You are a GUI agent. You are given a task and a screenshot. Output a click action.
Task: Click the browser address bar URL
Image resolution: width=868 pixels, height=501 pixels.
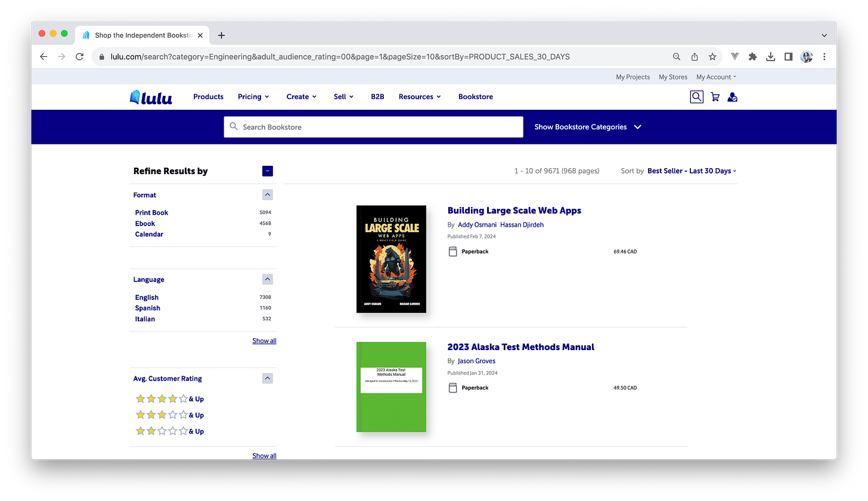click(340, 57)
